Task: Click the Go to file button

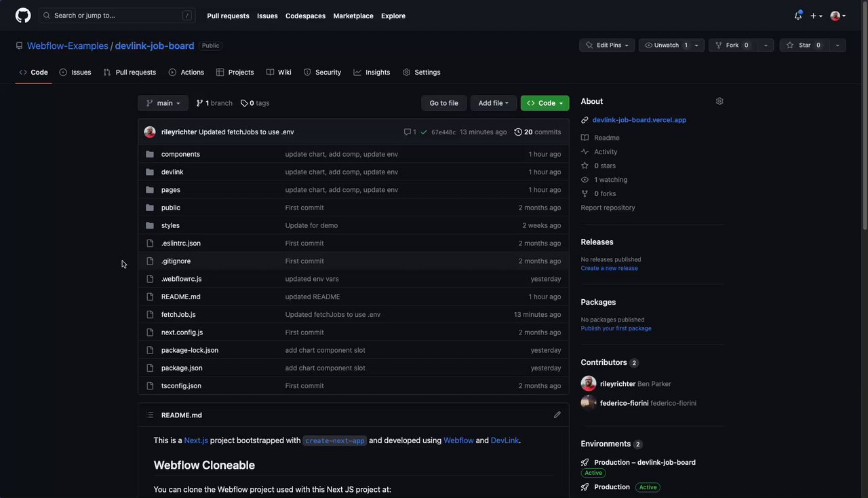Action: 444,103
